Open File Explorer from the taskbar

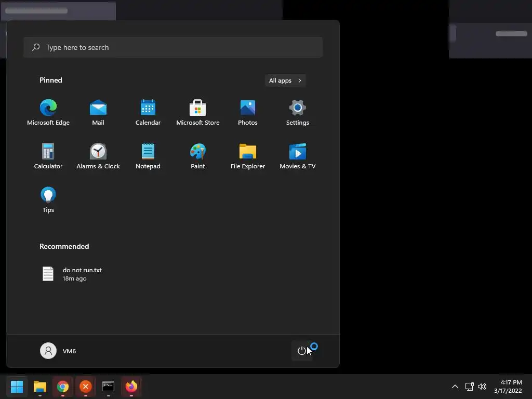(x=39, y=387)
